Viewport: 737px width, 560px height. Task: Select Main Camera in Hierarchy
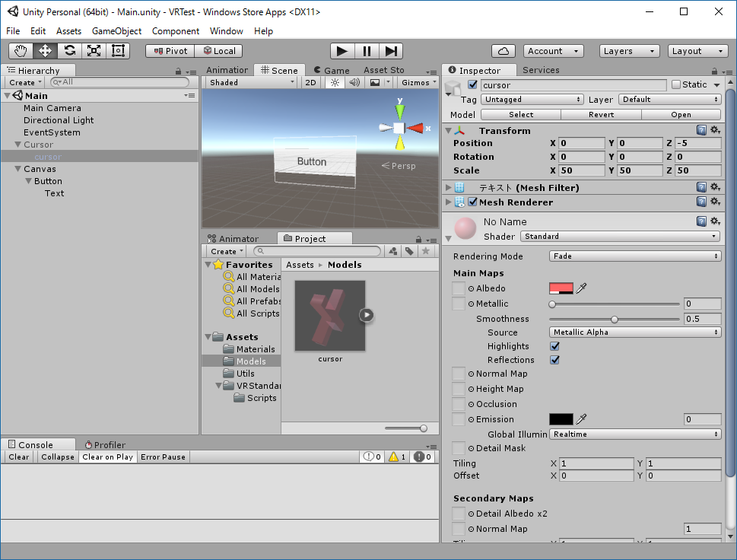[52, 108]
